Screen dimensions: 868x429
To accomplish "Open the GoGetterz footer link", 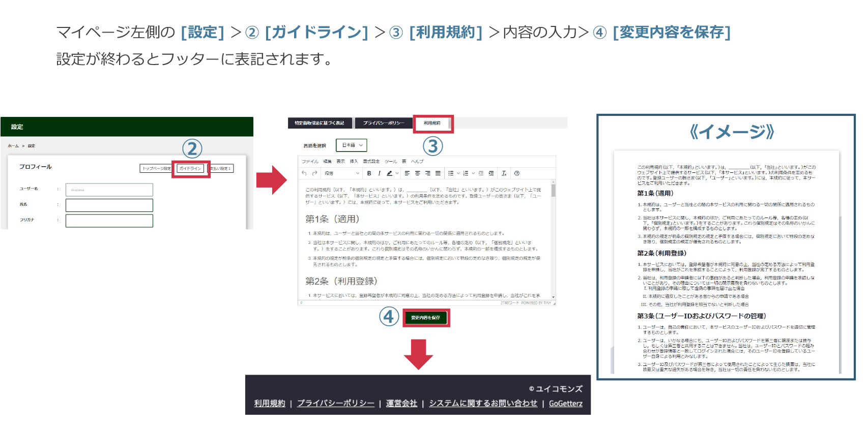I will pos(566,403).
